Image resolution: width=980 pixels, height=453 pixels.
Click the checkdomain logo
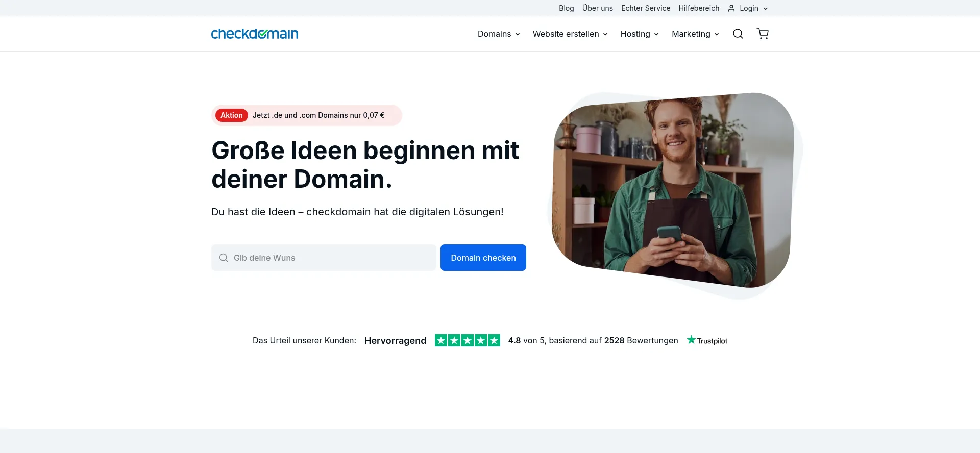[255, 34]
